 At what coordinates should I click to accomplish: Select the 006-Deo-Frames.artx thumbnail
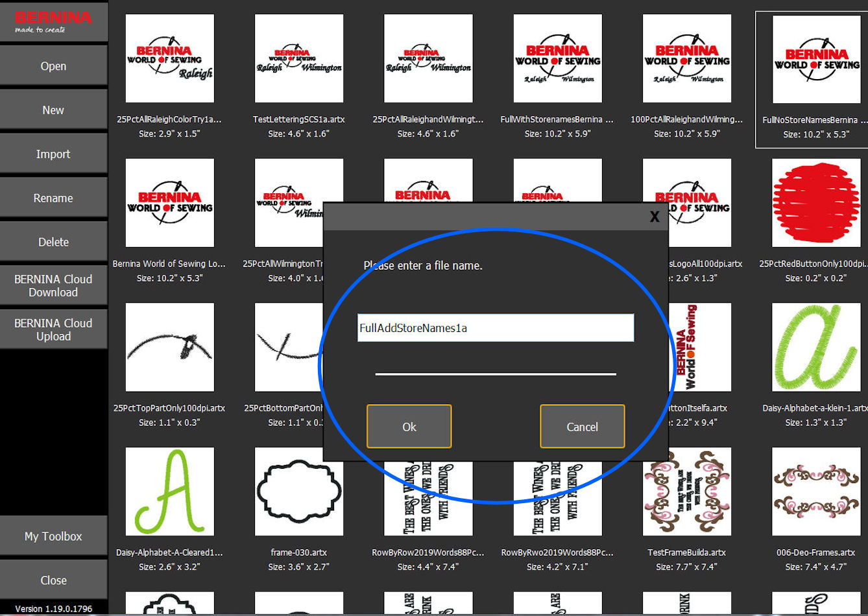[817, 492]
